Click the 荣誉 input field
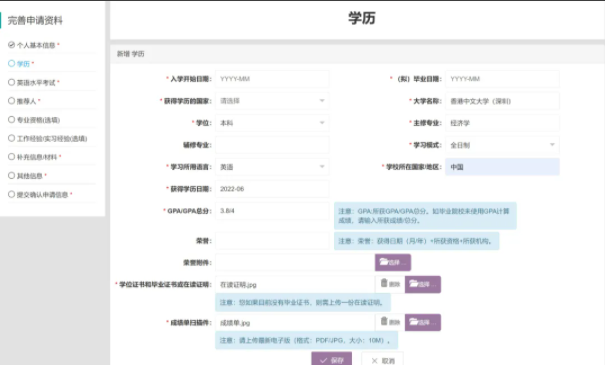The height and width of the screenshot is (365, 605). pos(272,241)
